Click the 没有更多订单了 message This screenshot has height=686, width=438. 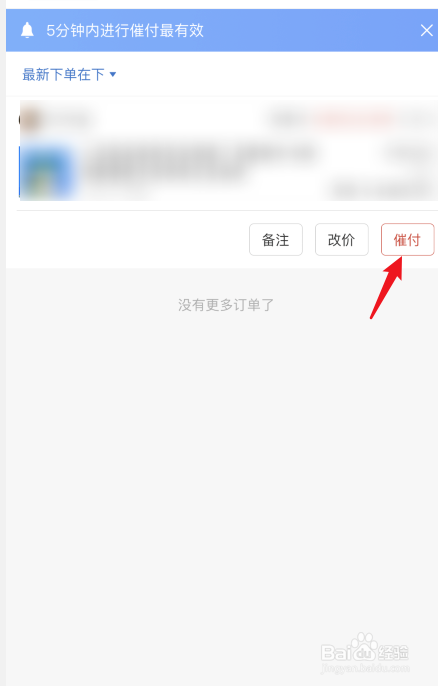coord(226,305)
